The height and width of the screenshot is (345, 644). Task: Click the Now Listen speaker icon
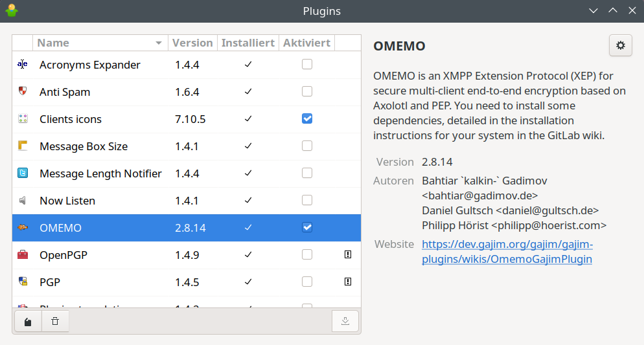(23, 200)
